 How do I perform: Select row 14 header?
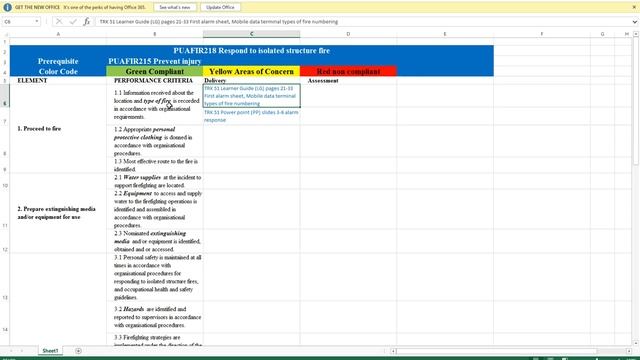pyautogui.click(x=5, y=317)
